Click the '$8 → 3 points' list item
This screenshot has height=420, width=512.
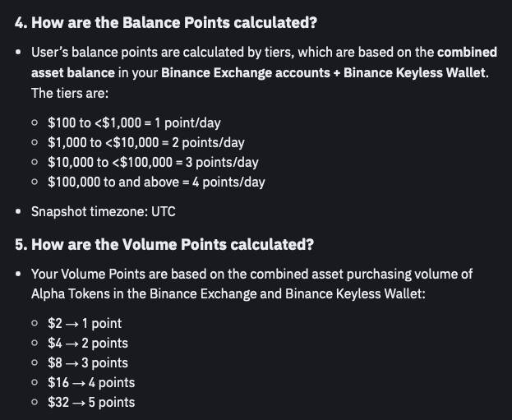point(88,362)
